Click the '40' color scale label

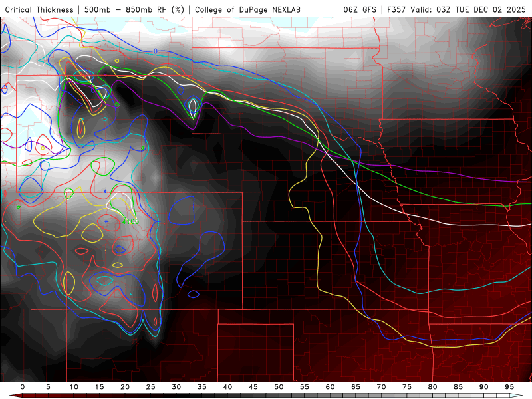[x=227, y=387]
